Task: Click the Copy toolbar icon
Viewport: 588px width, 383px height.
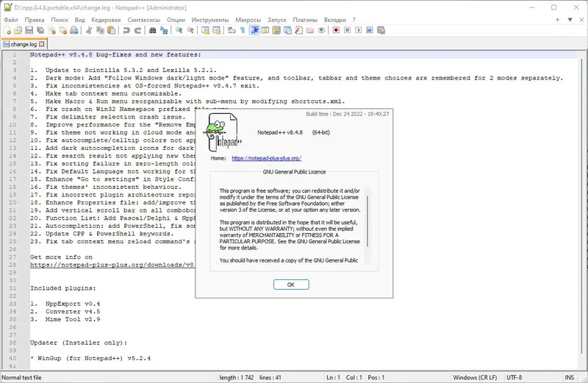Action: [100, 30]
